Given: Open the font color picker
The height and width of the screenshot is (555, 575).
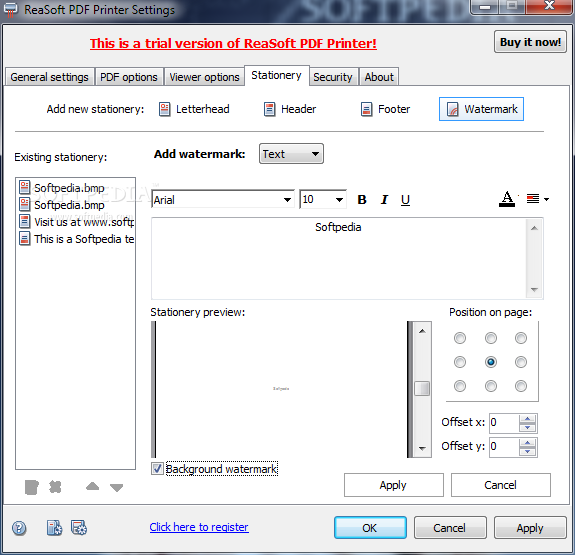Looking at the screenshot, I should coord(508,199).
